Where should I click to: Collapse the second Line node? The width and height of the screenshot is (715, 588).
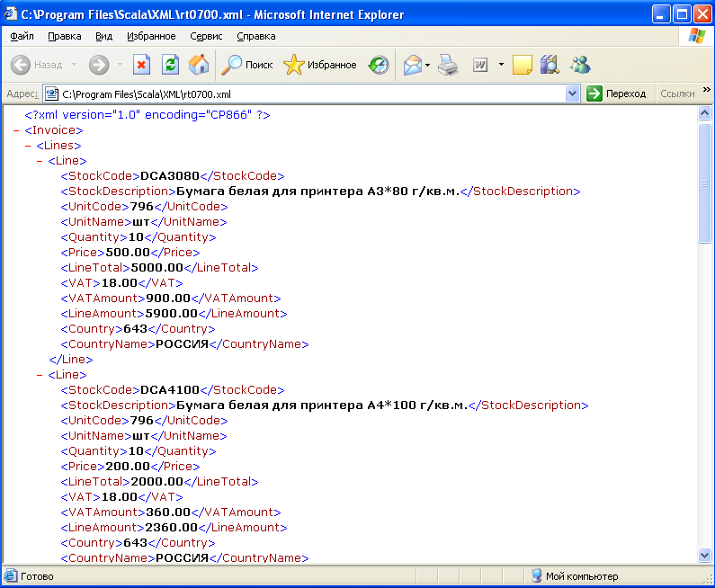click(40, 375)
